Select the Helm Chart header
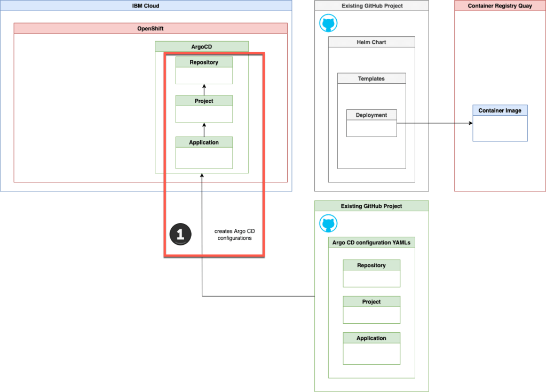 pyautogui.click(x=371, y=42)
